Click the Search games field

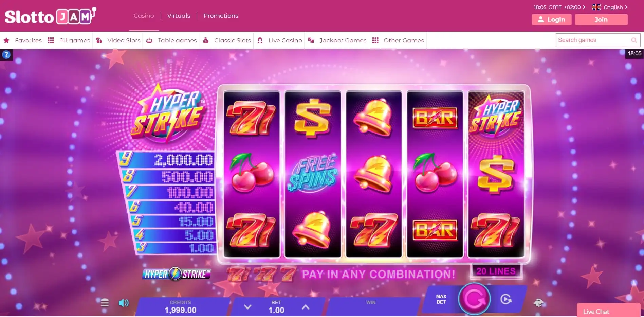point(592,40)
